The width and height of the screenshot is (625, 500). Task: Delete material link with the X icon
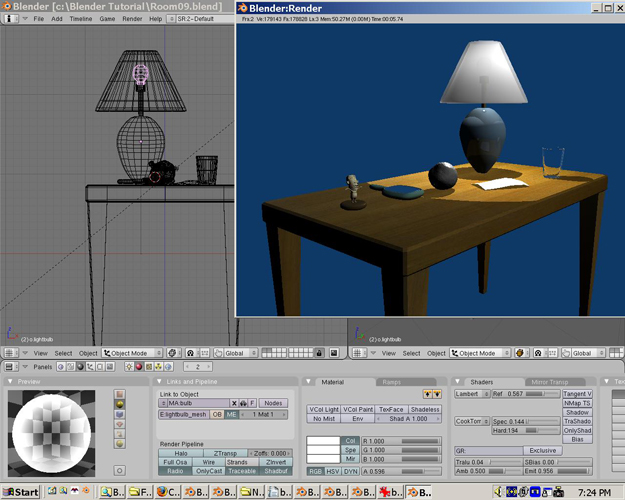[x=234, y=403]
